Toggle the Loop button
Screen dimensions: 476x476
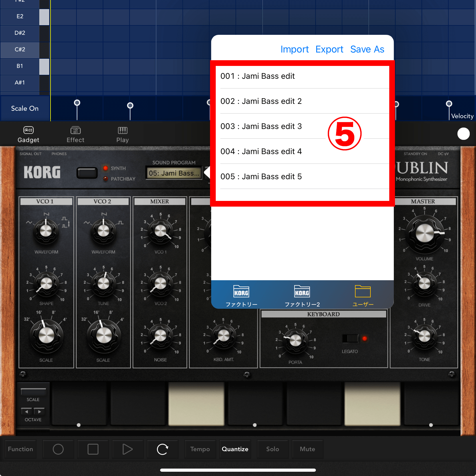click(x=163, y=449)
